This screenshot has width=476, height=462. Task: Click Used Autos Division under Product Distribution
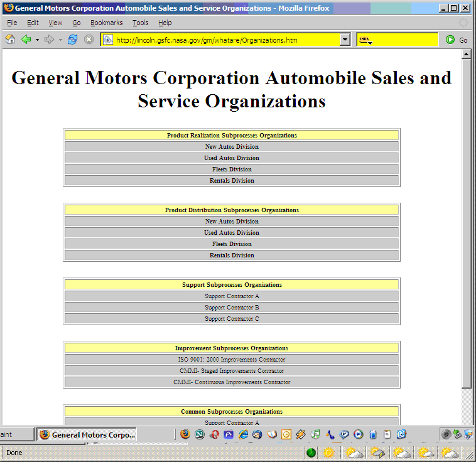[x=232, y=232]
